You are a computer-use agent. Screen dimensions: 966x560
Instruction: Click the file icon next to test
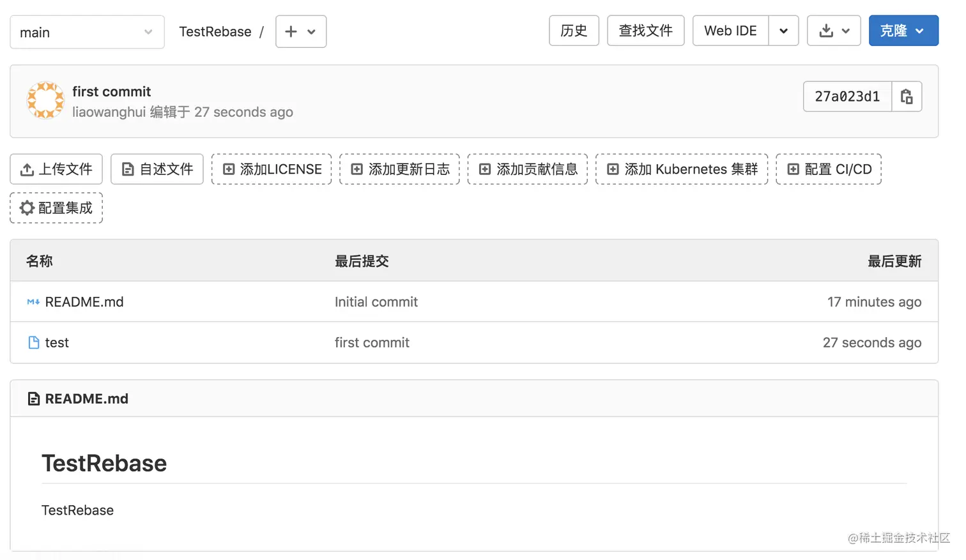[34, 343]
